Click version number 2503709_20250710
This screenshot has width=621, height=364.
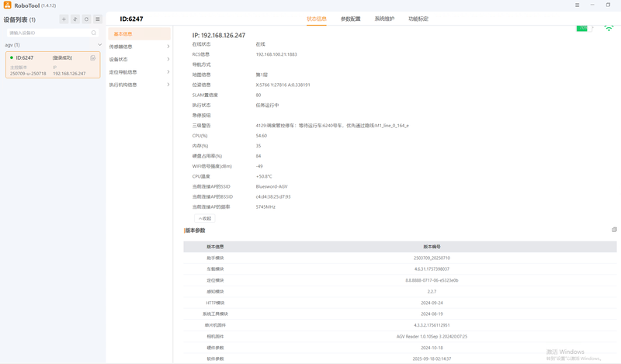pos(432,258)
